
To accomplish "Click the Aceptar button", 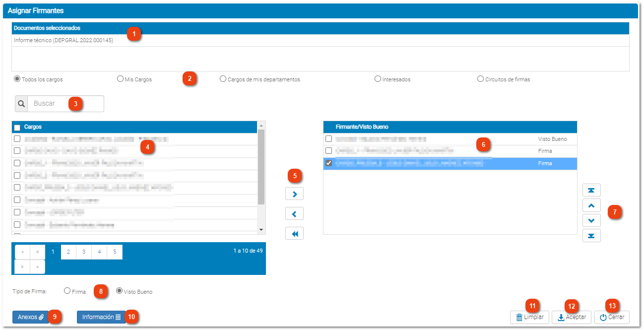I will click(x=572, y=317).
